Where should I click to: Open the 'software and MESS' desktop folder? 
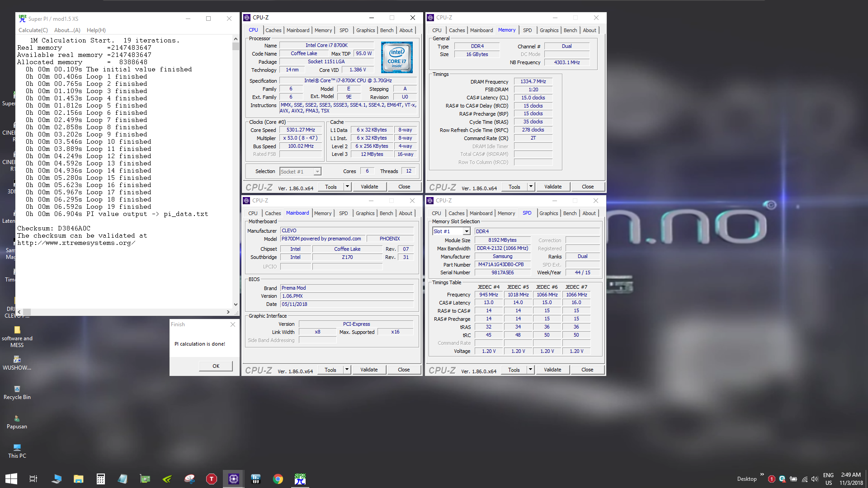point(17,337)
